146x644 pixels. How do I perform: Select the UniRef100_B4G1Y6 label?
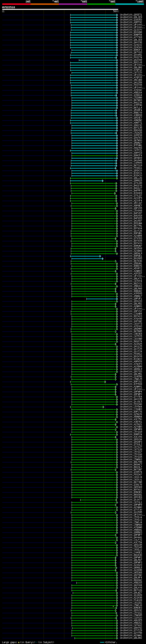131,186
